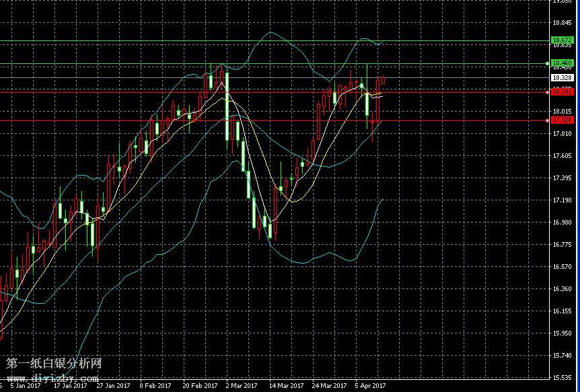Click the red 18.191 price level tag
The image size is (580, 392).
(x=562, y=91)
